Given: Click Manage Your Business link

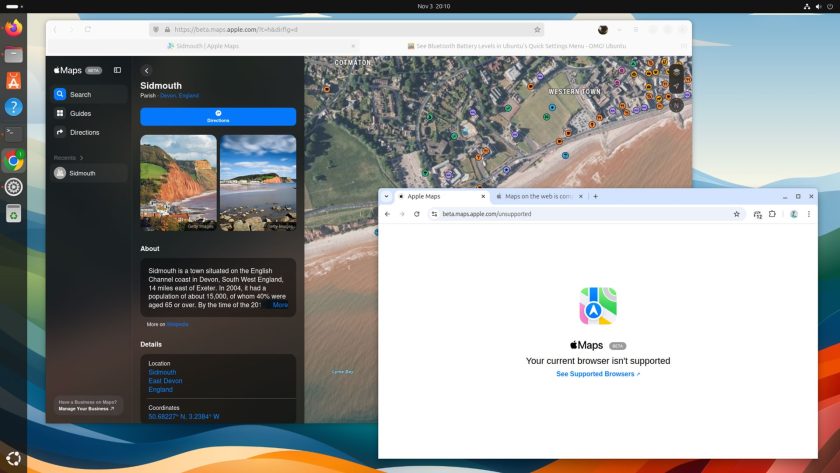Looking at the screenshot, I should 86,409.
